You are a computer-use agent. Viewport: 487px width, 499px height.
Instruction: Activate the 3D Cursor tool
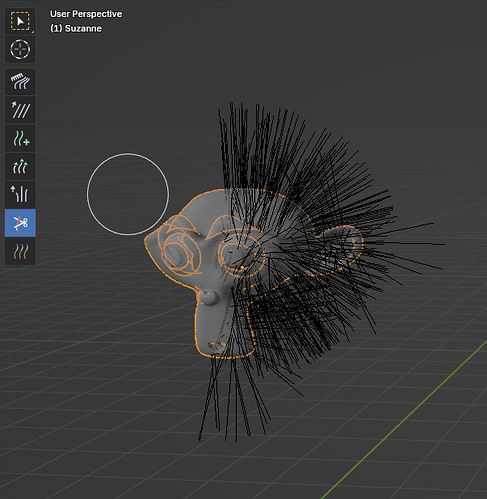20,49
